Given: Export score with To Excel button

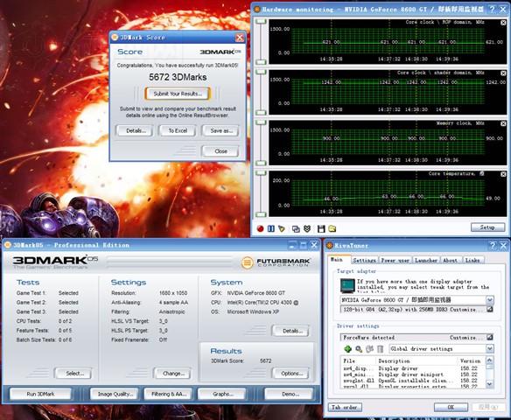Looking at the screenshot, I should point(178,130).
